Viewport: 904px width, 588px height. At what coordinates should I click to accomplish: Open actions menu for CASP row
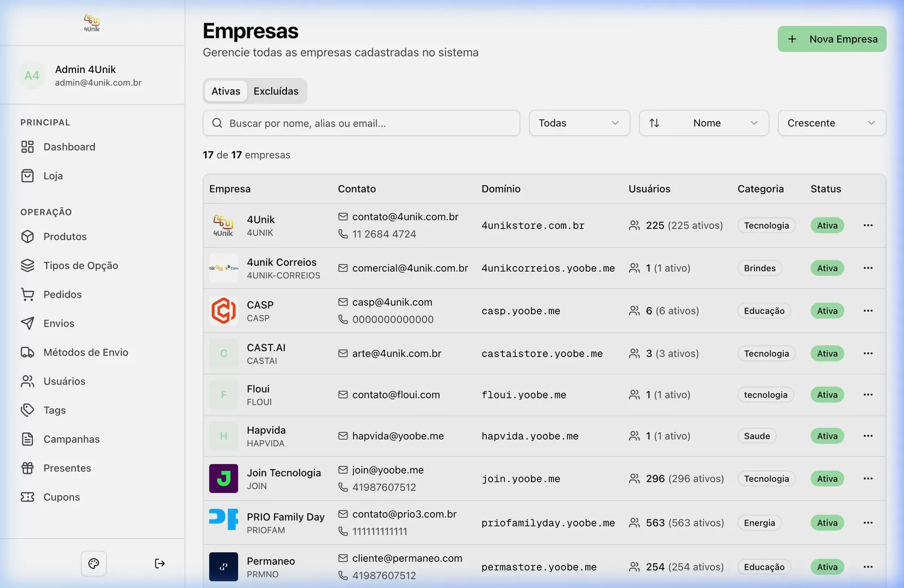(868, 311)
